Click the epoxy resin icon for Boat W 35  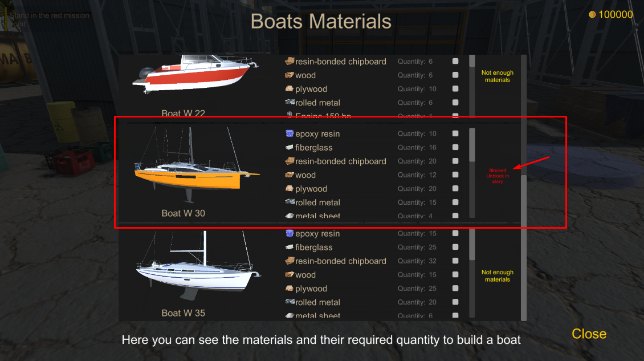(x=290, y=234)
